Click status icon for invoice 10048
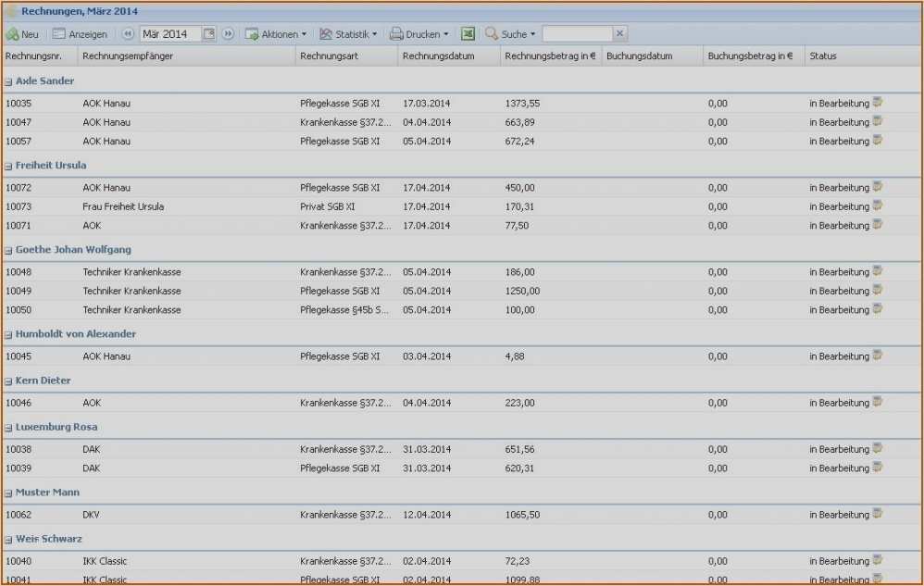 pos(878,271)
